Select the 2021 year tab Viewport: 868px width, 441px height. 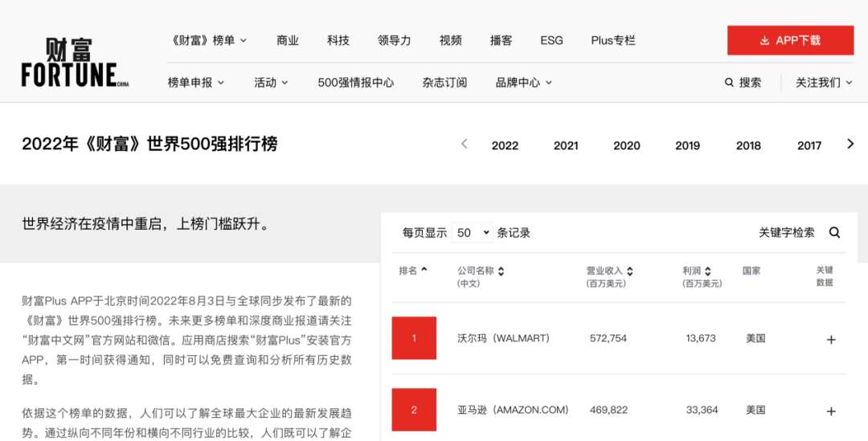coord(566,145)
